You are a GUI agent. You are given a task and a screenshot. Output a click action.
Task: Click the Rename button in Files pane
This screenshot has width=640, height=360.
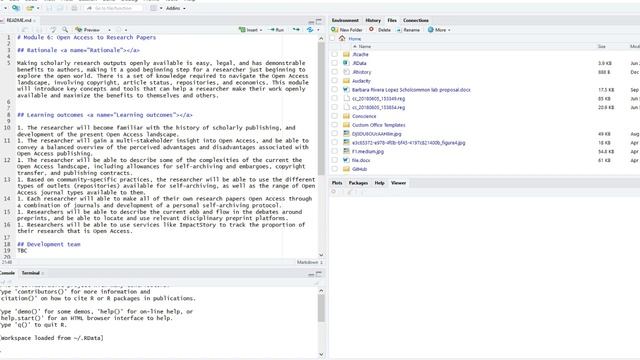point(408,30)
